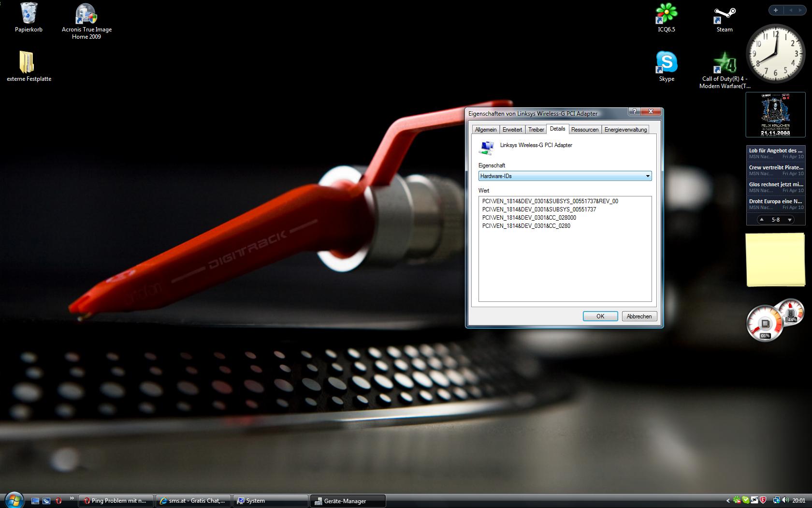Click the dialog help question-mark button
The width and height of the screenshot is (812, 508).
634,112
